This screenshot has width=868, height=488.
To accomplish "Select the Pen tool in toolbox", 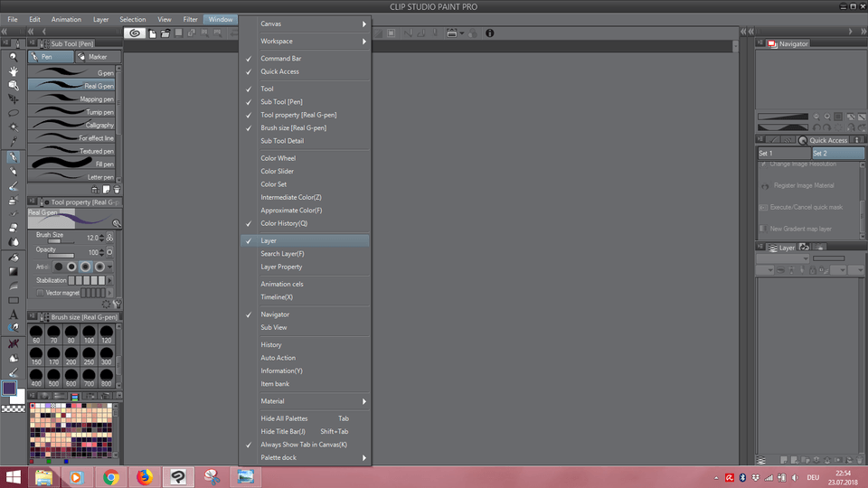I will tap(14, 157).
